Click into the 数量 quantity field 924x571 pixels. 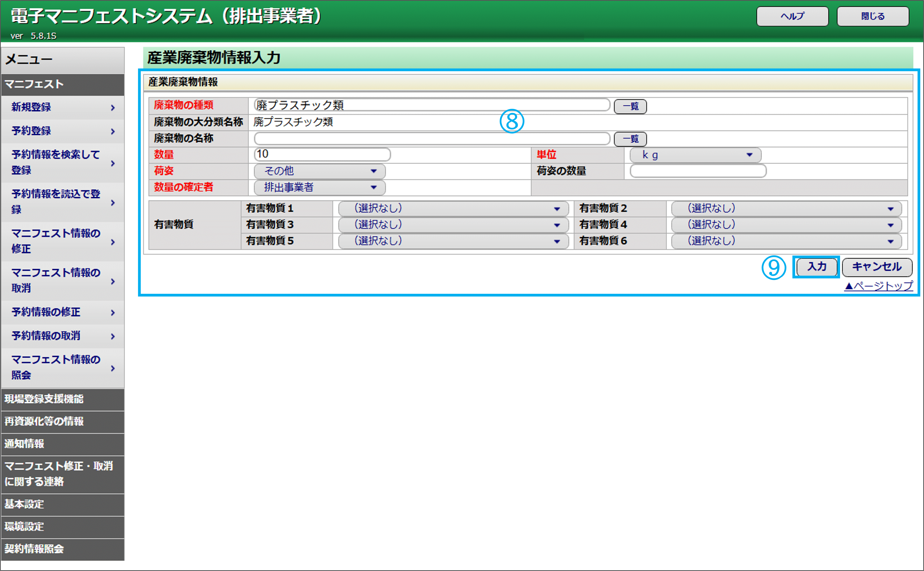pyautogui.click(x=322, y=155)
